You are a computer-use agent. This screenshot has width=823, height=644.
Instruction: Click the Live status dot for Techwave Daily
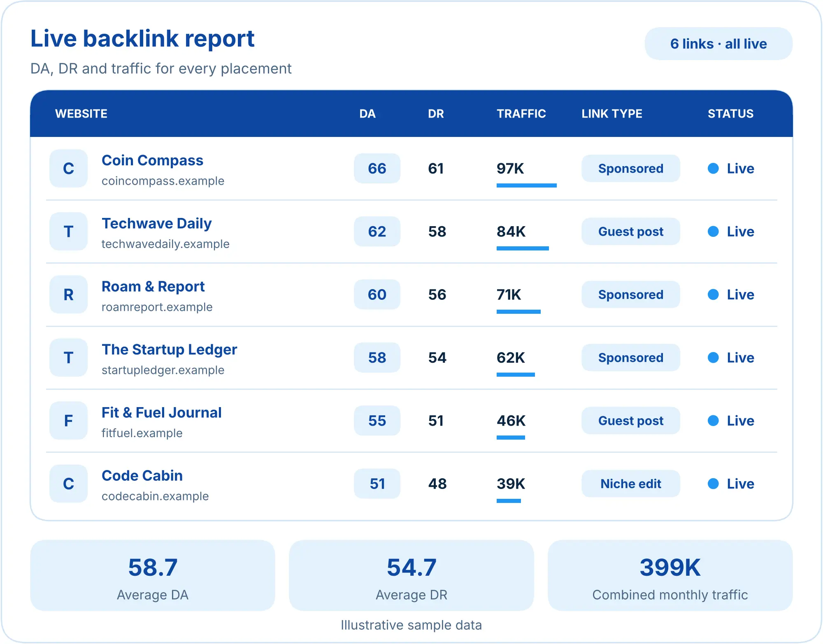click(x=713, y=232)
